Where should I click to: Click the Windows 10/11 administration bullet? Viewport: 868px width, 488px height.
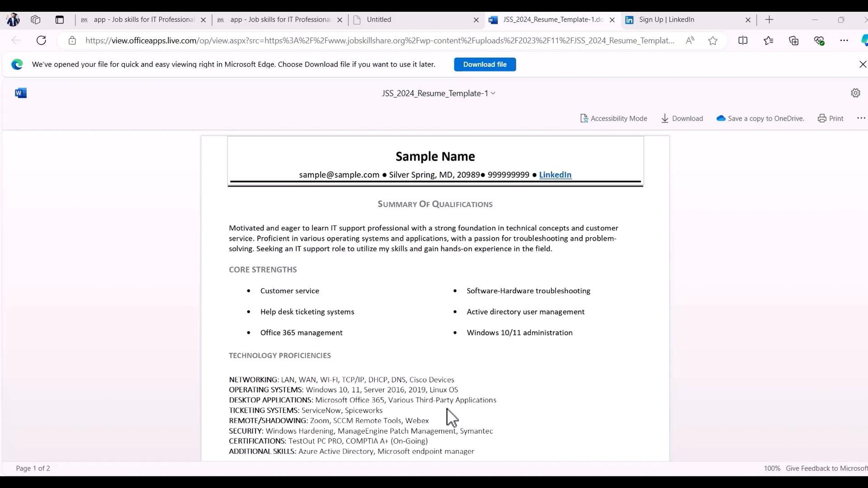(x=520, y=333)
